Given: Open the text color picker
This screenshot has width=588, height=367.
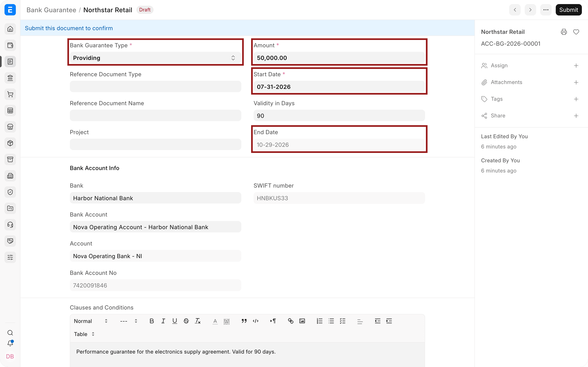Looking at the screenshot, I should coord(215,321).
